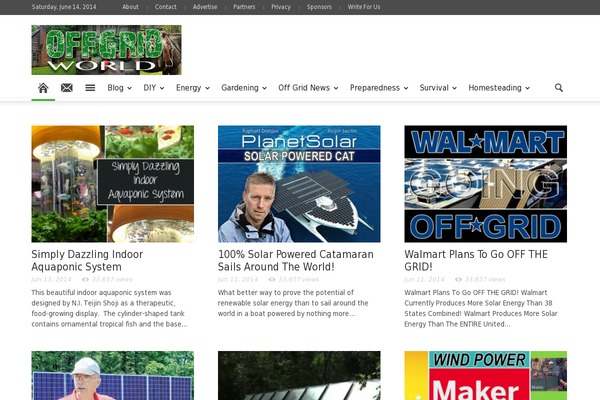Image resolution: width=600 pixels, height=400 pixels.
Task: Open the Privacy link
Action: pyautogui.click(x=281, y=7)
